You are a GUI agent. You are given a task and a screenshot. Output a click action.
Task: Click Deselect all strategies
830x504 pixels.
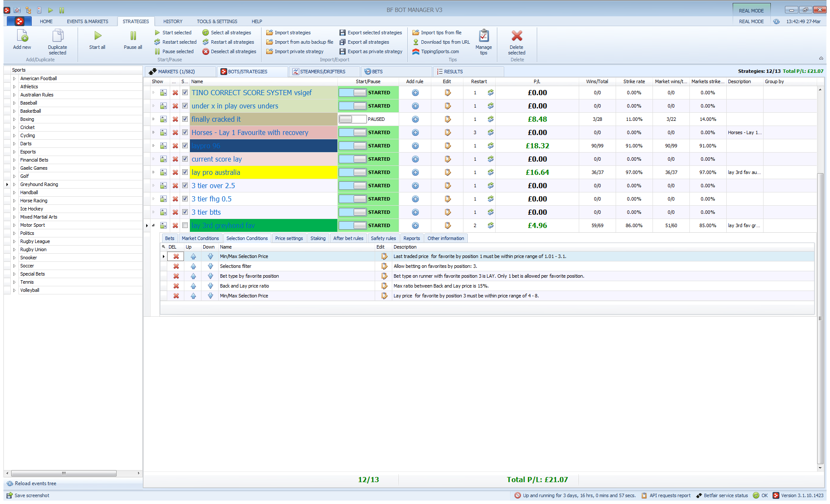coord(229,51)
